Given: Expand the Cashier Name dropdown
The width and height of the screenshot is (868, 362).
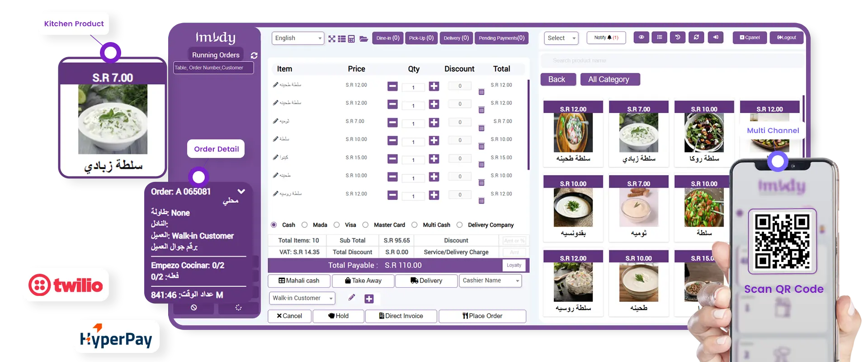Looking at the screenshot, I should [490, 281].
